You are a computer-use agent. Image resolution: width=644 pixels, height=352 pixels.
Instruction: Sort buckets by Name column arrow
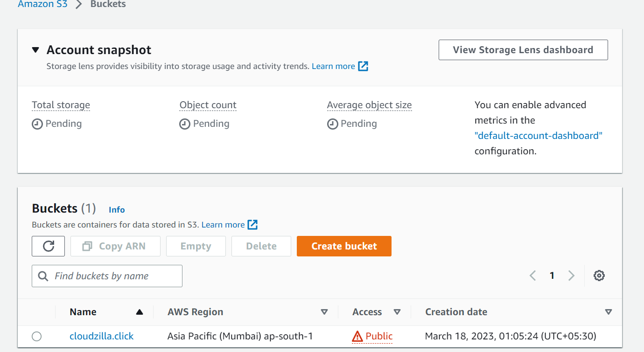(139, 312)
